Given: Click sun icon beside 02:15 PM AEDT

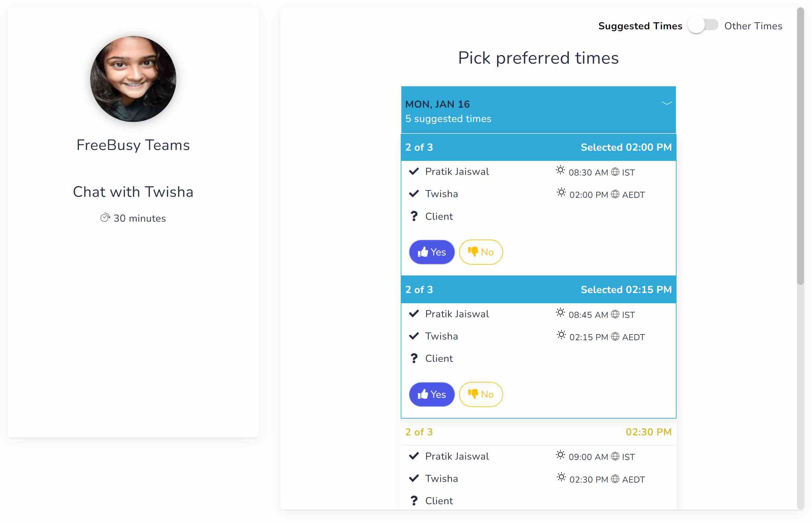Looking at the screenshot, I should (561, 335).
